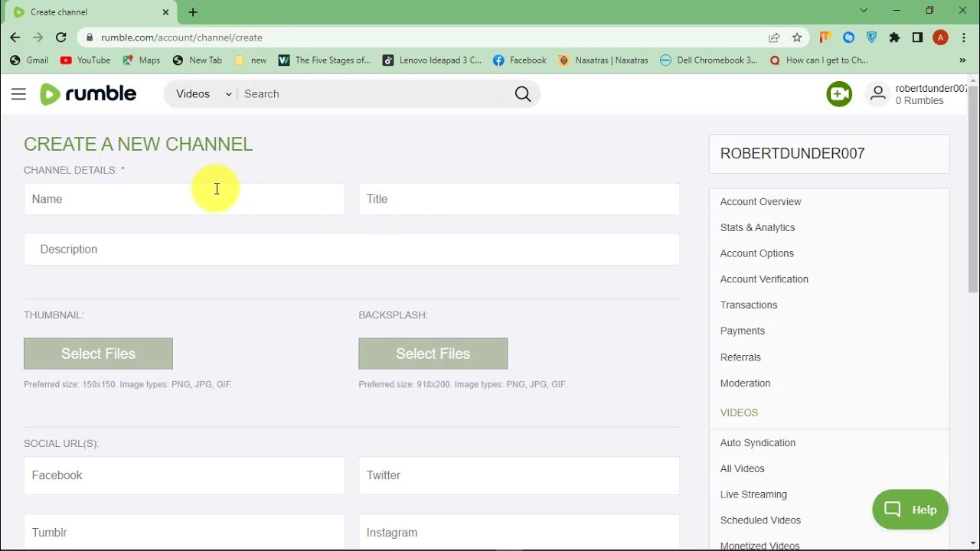The height and width of the screenshot is (551, 980).
Task: Open the user profile avatar icon
Action: (x=878, y=94)
